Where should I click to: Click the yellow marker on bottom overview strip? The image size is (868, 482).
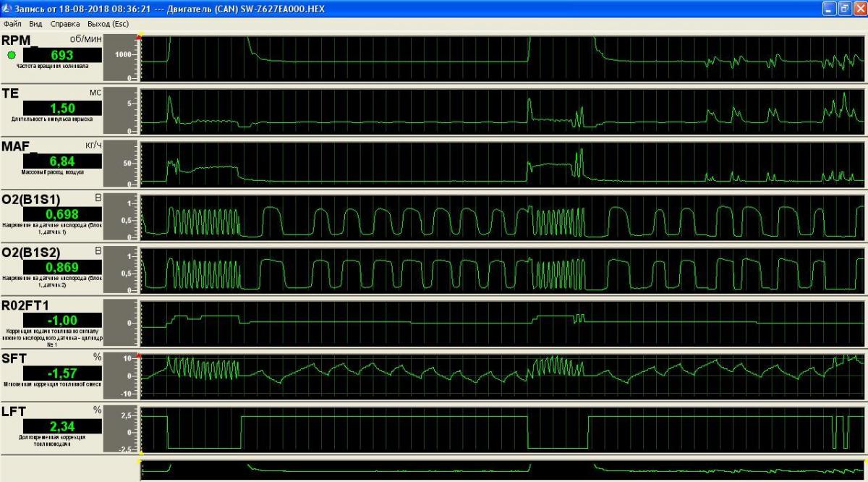(140, 461)
